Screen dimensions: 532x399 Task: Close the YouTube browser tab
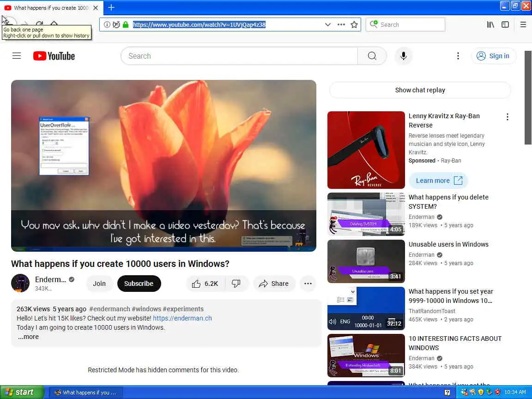coord(96,7)
